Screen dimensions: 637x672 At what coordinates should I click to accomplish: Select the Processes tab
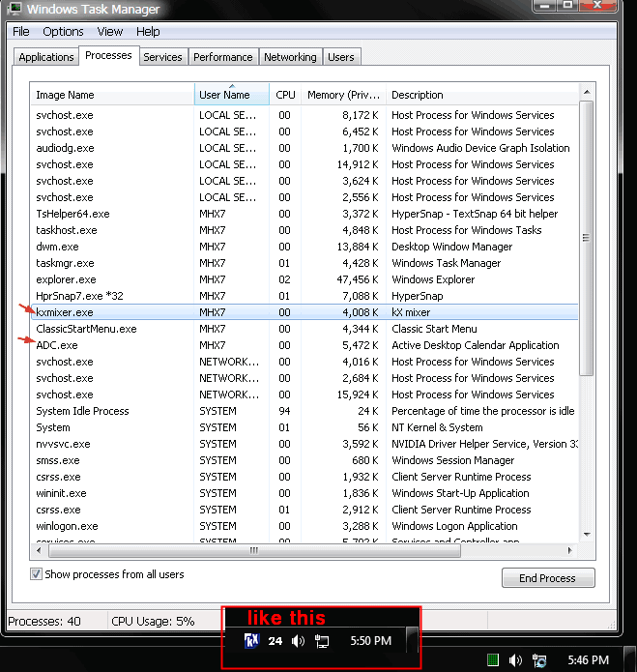point(108,56)
